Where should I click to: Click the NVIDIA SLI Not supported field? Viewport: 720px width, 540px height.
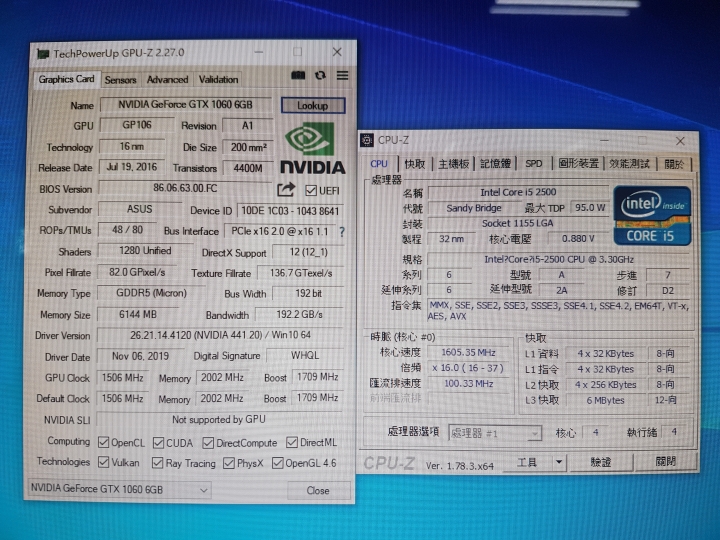[219, 419]
